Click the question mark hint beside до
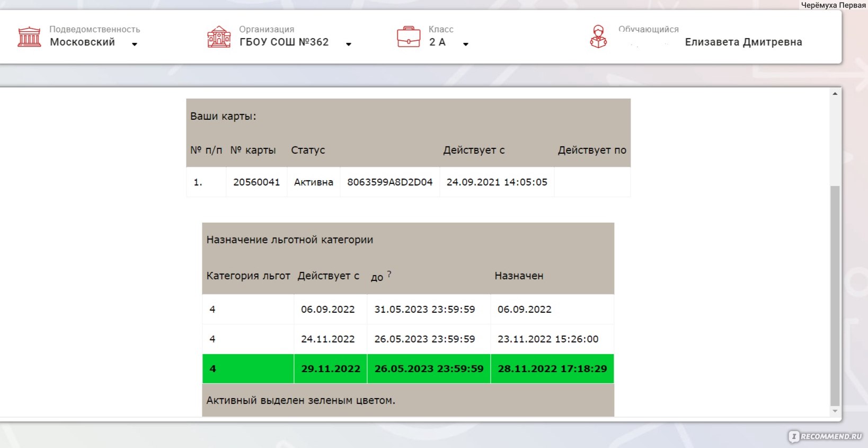The width and height of the screenshot is (868, 448). pos(389,274)
